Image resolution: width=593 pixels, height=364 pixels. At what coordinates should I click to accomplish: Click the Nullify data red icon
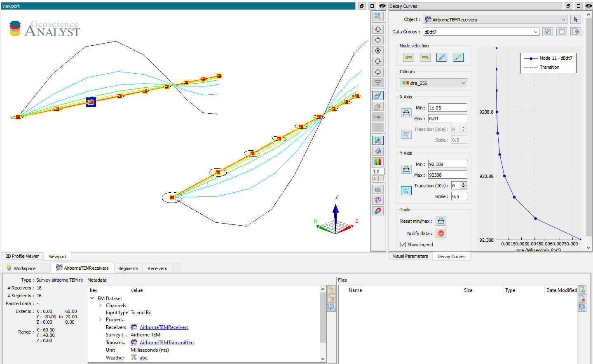coord(441,233)
